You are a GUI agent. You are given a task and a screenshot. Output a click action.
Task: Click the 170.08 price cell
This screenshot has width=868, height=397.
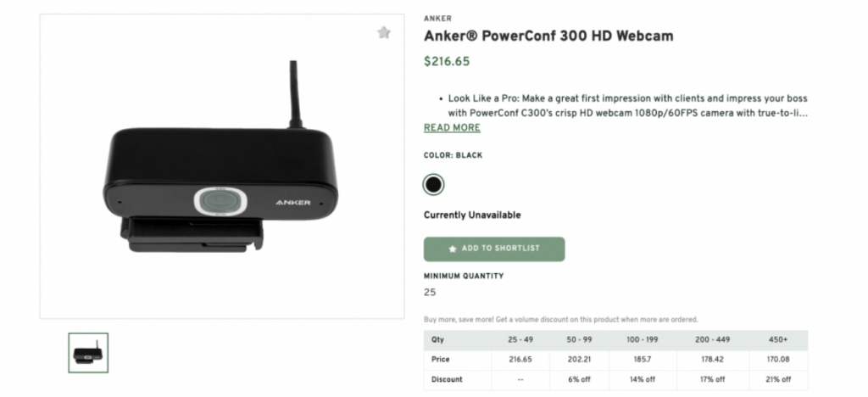(x=778, y=360)
